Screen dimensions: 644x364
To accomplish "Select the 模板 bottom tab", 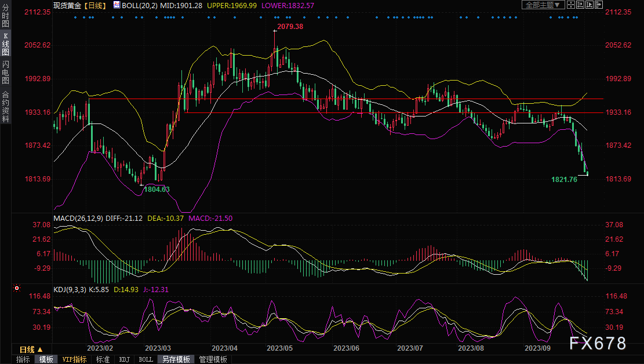I will tap(46, 359).
